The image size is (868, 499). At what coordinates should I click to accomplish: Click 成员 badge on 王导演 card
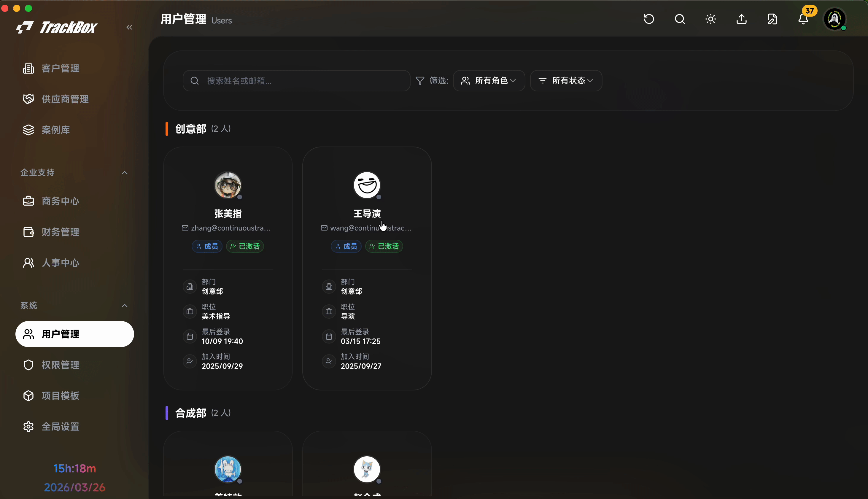point(346,247)
